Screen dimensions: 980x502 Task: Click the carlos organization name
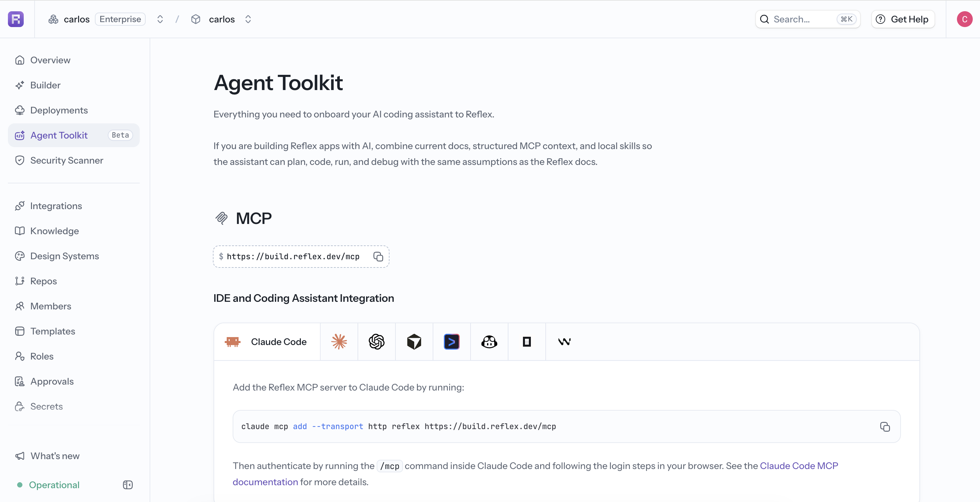click(x=76, y=19)
